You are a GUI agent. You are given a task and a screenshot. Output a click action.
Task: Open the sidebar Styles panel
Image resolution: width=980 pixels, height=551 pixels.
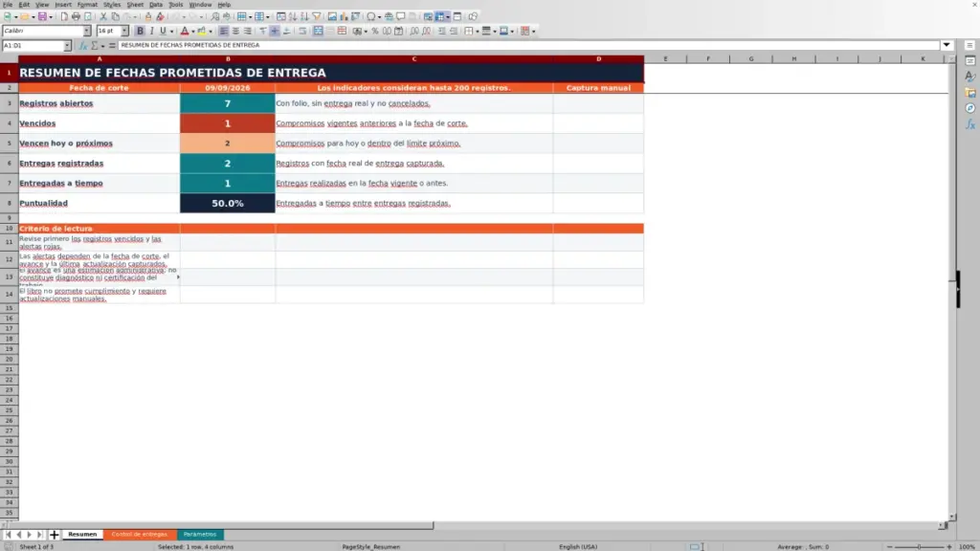tap(970, 77)
